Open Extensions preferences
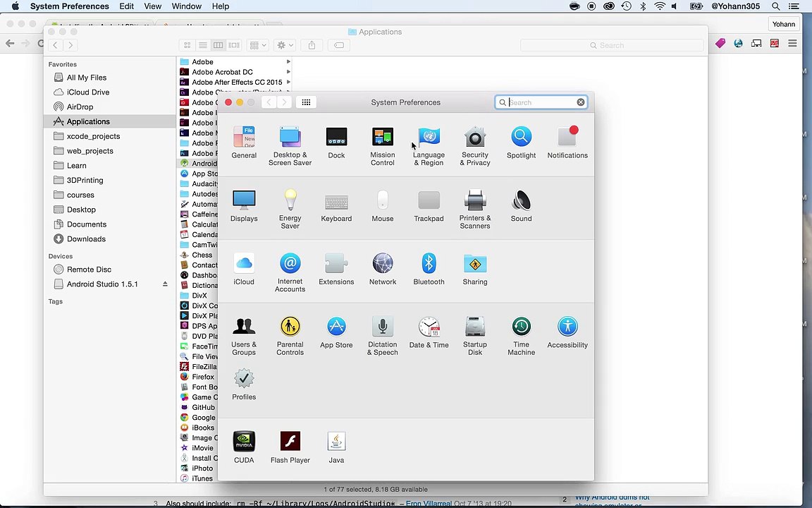Screen dimensions: 812x508 (336, 269)
